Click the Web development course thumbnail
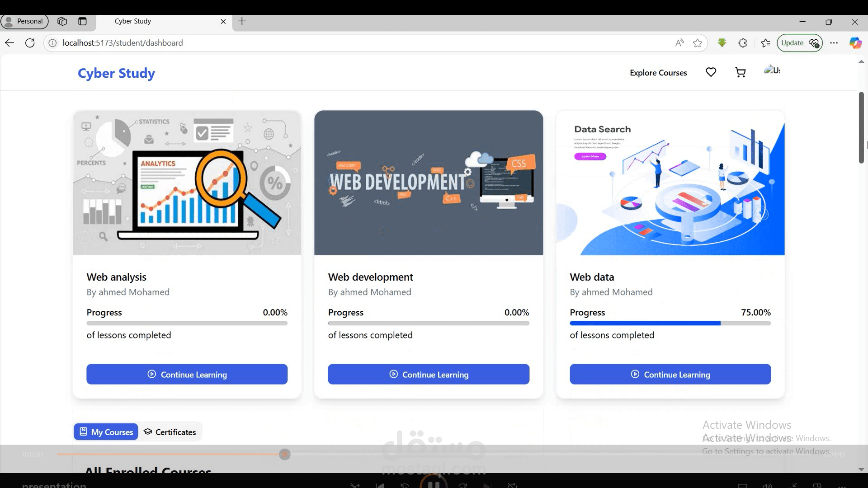Image resolution: width=868 pixels, height=488 pixels. click(x=429, y=183)
